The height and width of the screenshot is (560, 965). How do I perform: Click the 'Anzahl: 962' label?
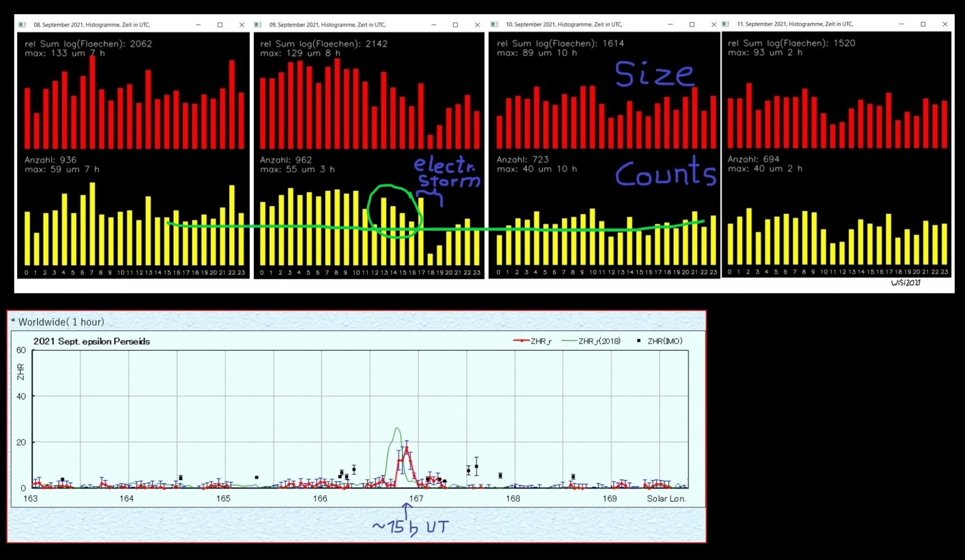click(286, 160)
